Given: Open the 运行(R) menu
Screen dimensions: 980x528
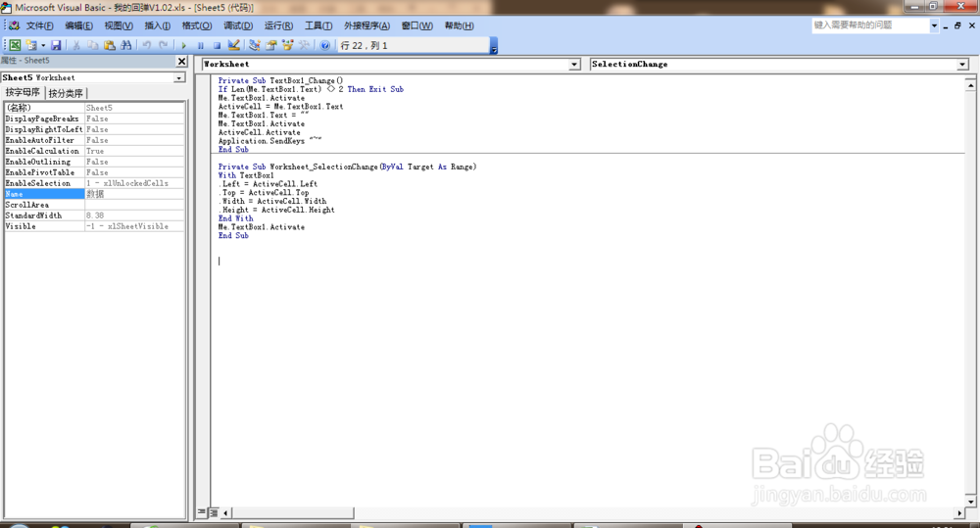Looking at the screenshot, I should pyautogui.click(x=278, y=25).
